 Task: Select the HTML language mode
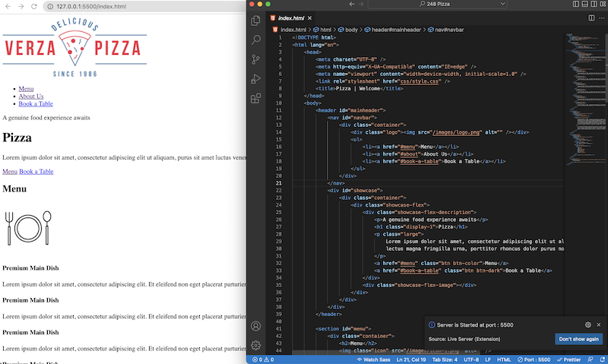(504, 359)
